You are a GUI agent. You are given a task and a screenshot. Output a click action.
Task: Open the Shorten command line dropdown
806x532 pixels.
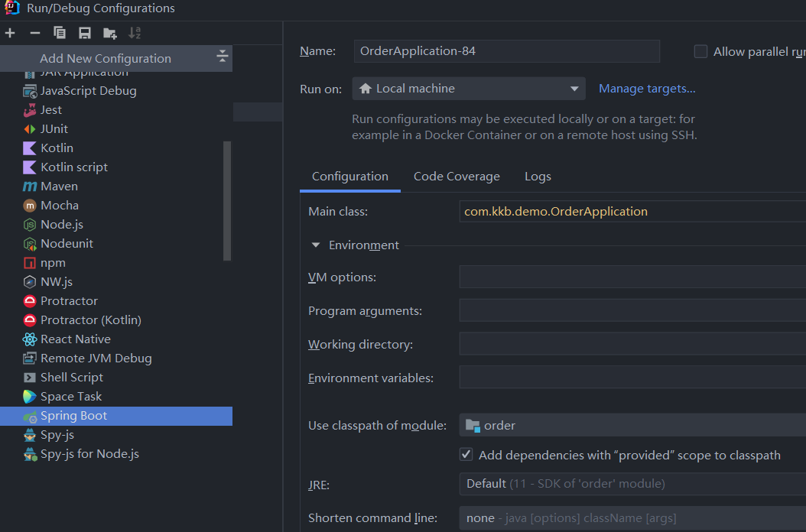632,518
